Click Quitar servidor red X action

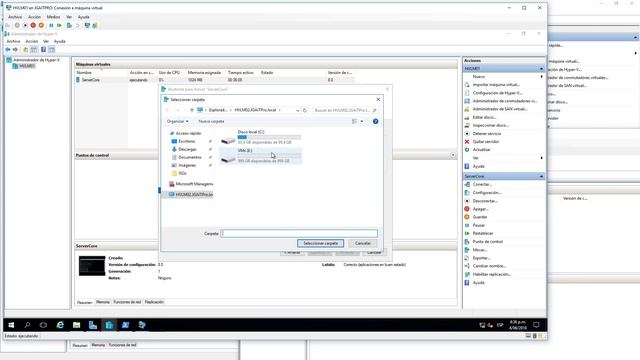(x=485, y=142)
